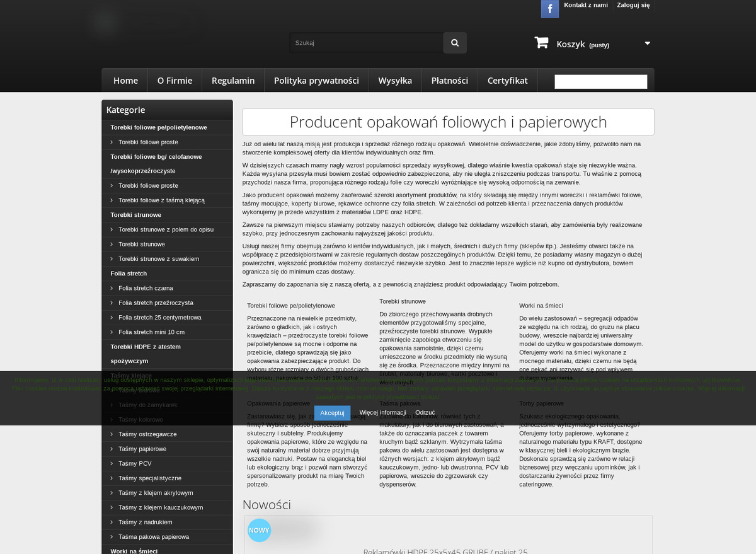
Task: Accept cookies with Akceptuj button
Action: pyautogui.click(x=332, y=413)
